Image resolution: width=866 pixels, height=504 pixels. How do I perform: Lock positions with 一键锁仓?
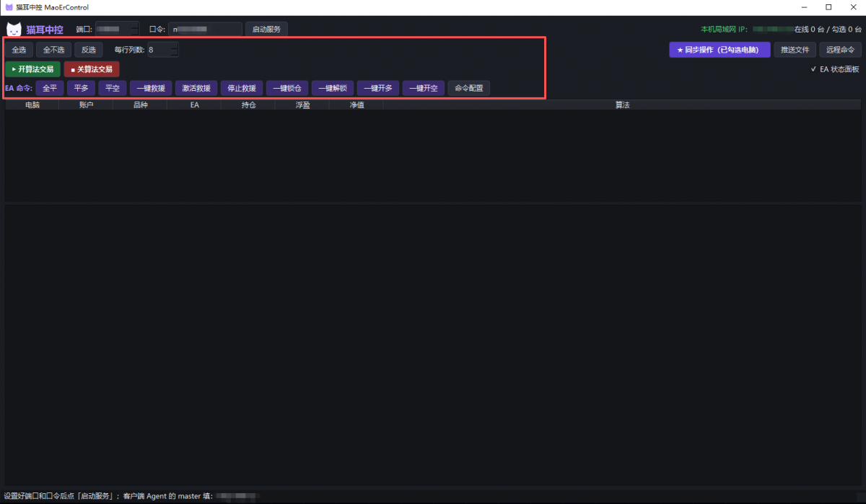tap(287, 89)
